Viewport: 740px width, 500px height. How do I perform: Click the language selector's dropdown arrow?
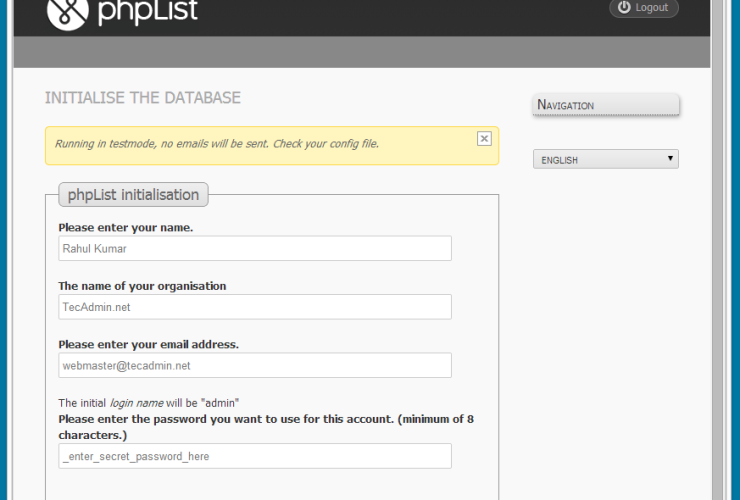coord(670,159)
